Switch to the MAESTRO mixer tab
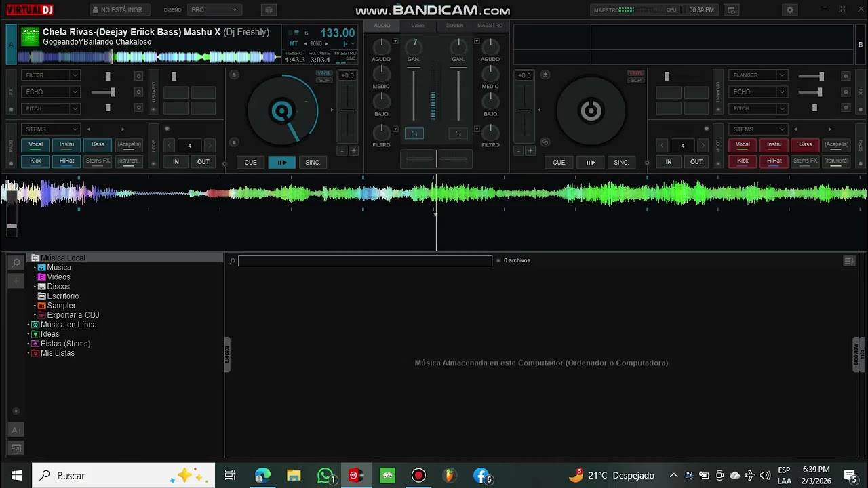The height and width of the screenshot is (488, 868). point(490,26)
